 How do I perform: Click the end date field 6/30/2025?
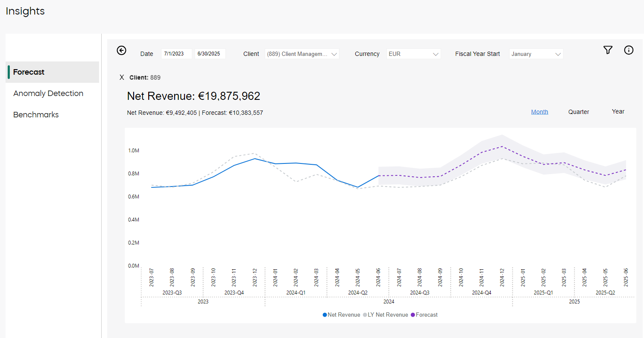click(210, 54)
